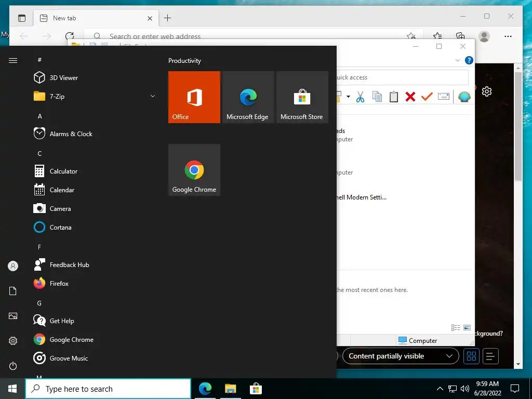Select list layout button in Edge page
532x399 pixels.
click(x=490, y=356)
